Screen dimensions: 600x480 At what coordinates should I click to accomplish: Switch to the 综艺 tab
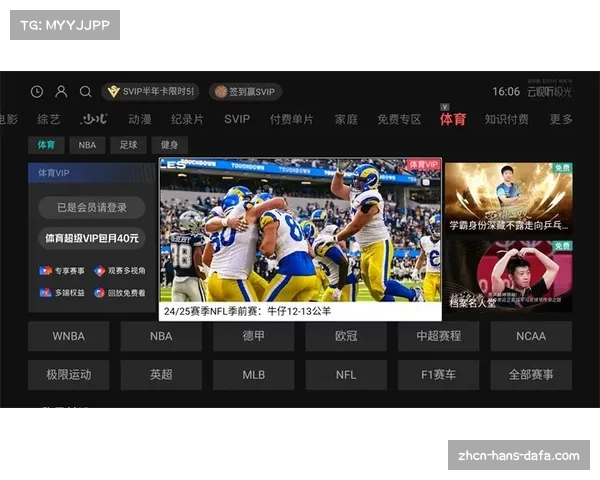pyautogui.click(x=49, y=119)
